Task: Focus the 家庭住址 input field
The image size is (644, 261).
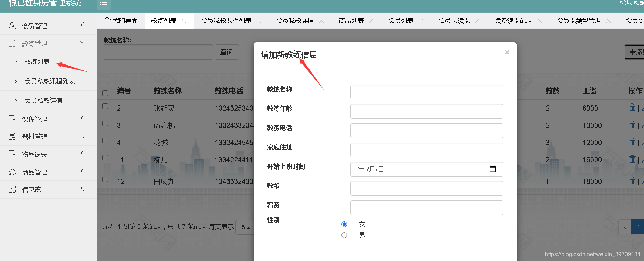Action: tap(426, 150)
